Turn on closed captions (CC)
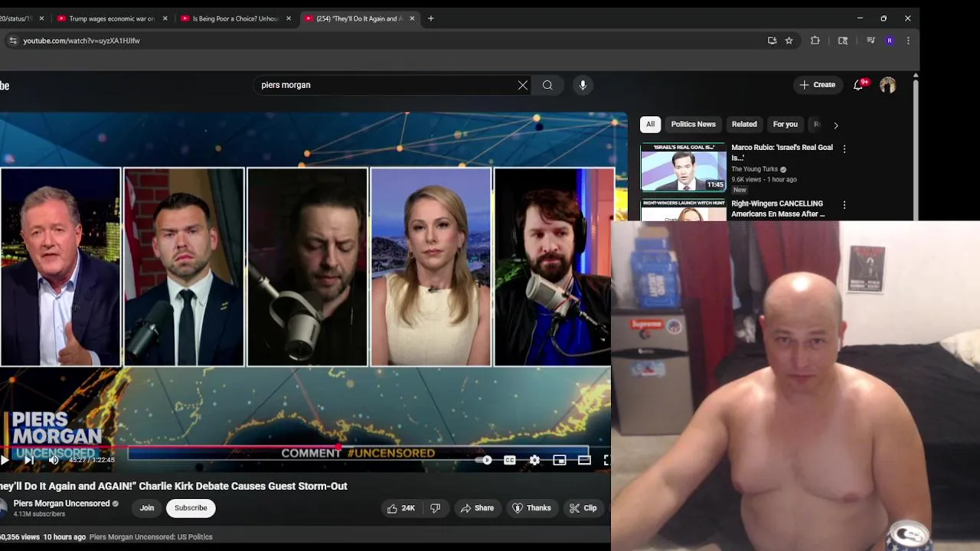Viewport: 980px width, 551px height. tap(510, 460)
